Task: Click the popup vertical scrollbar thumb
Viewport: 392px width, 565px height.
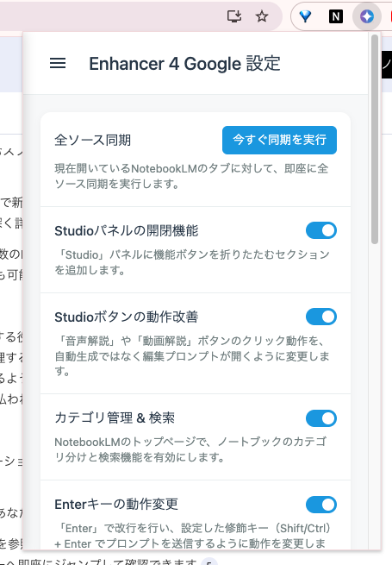Action: [375, 139]
